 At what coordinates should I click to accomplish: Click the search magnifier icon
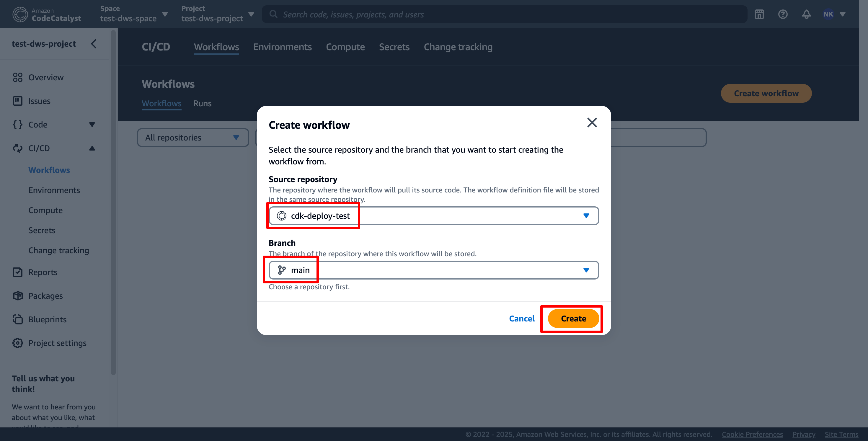tap(273, 14)
